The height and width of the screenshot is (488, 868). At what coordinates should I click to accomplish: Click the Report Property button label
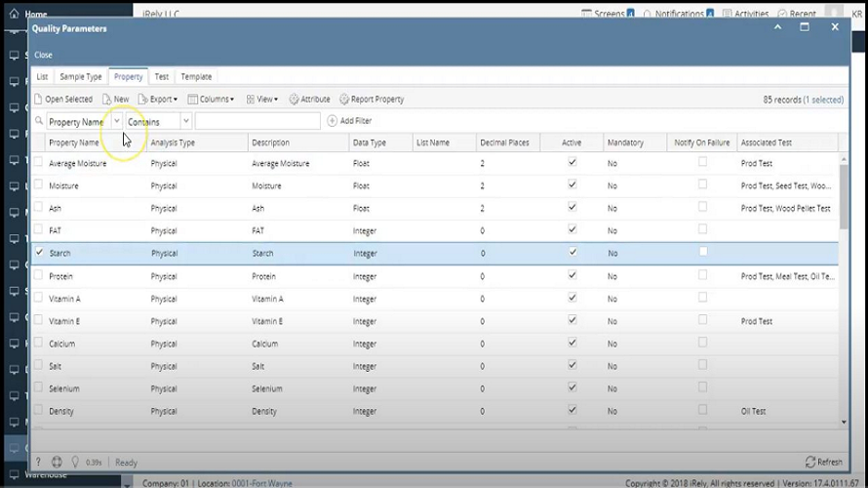[377, 100]
